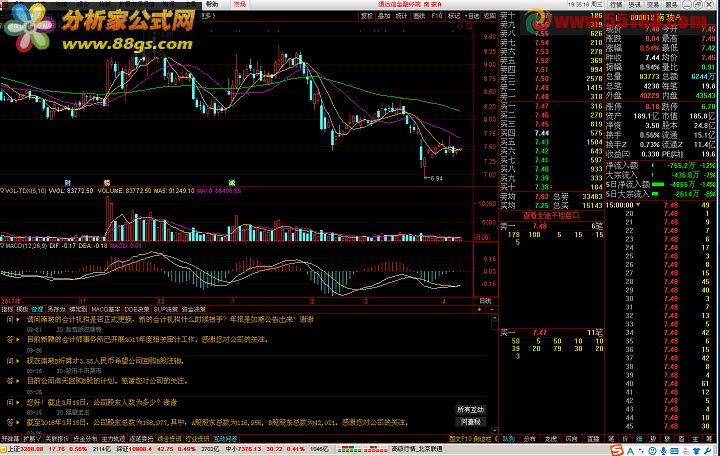Image resolution: width=720 pixels, height=456 pixels.
Task: Select the 管理 tab
Action: tap(37, 310)
